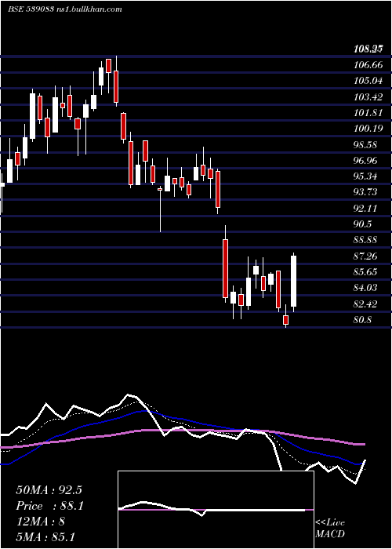Click the MACD inset chart box

(216, 510)
